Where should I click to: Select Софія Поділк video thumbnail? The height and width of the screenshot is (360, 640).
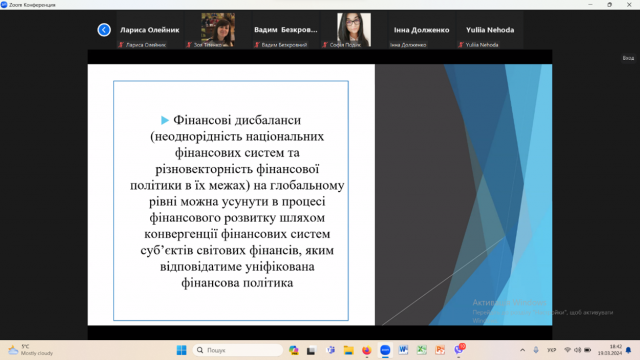(x=354, y=30)
